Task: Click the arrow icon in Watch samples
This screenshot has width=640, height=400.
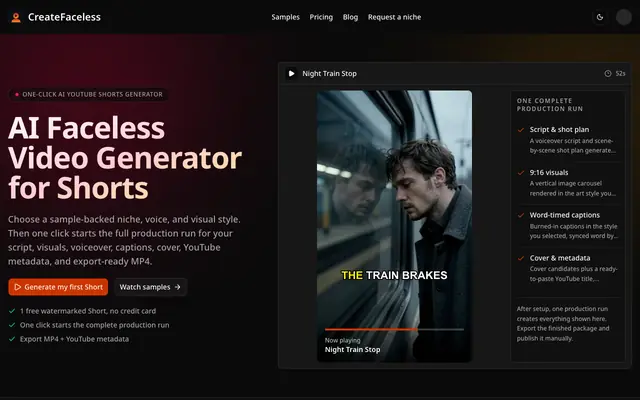Action: pos(178,287)
